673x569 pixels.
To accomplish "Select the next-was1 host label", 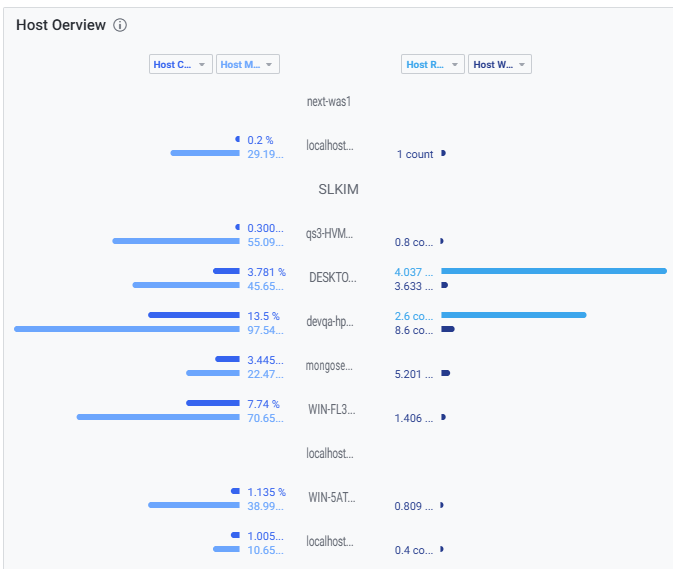I will (x=329, y=101).
